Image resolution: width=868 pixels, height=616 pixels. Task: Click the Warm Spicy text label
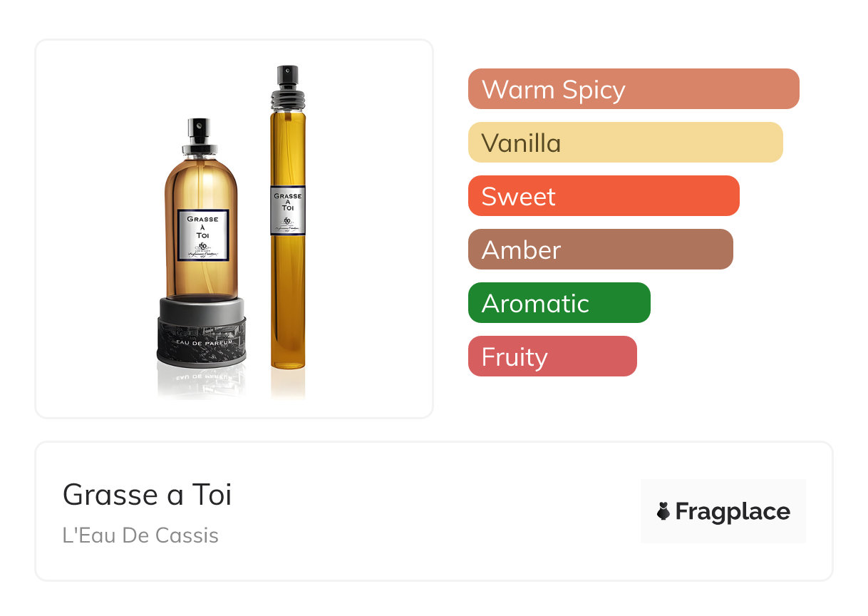[554, 90]
